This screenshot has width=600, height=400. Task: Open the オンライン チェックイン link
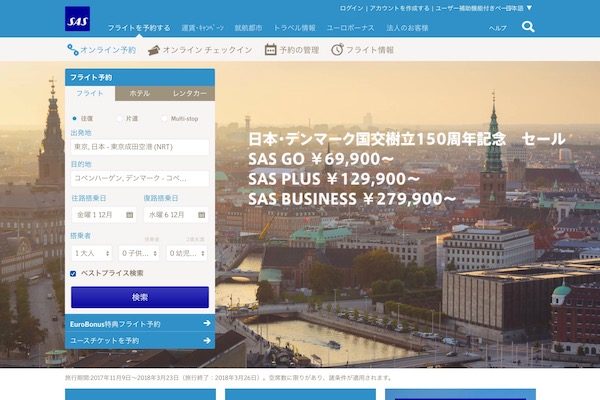(207, 50)
